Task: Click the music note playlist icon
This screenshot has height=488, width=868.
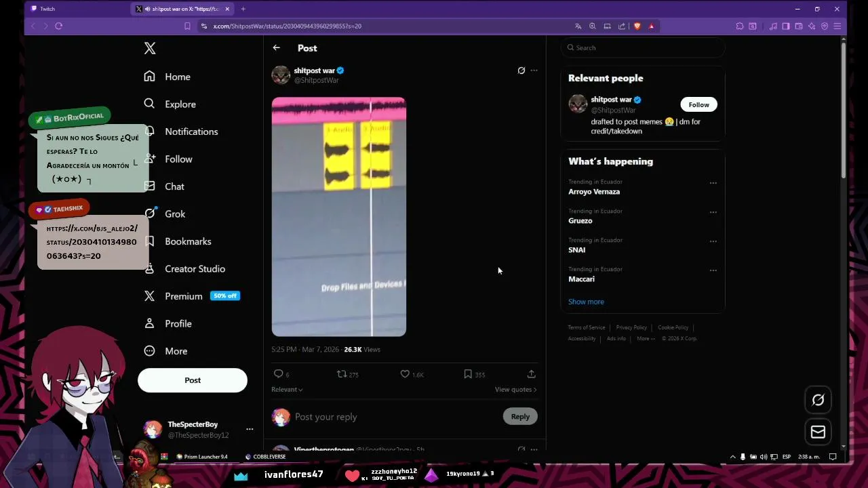Action: [773, 26]
